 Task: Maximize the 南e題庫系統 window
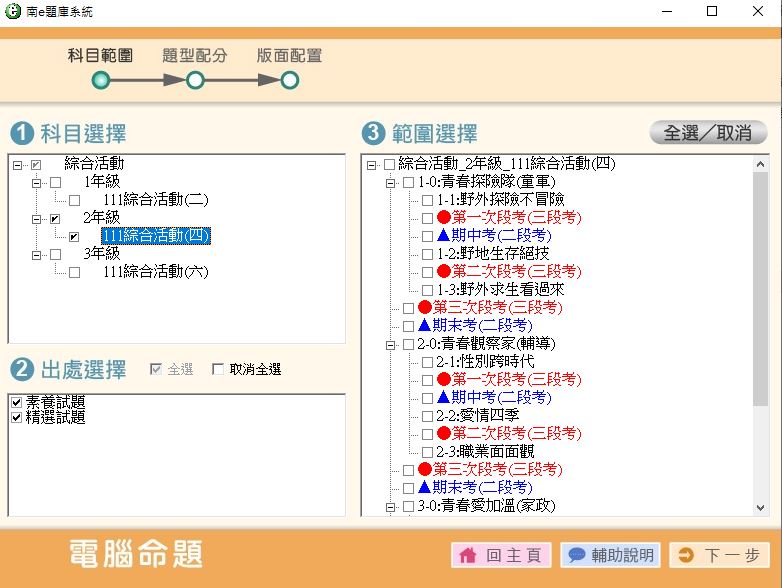tap(712, 11)
